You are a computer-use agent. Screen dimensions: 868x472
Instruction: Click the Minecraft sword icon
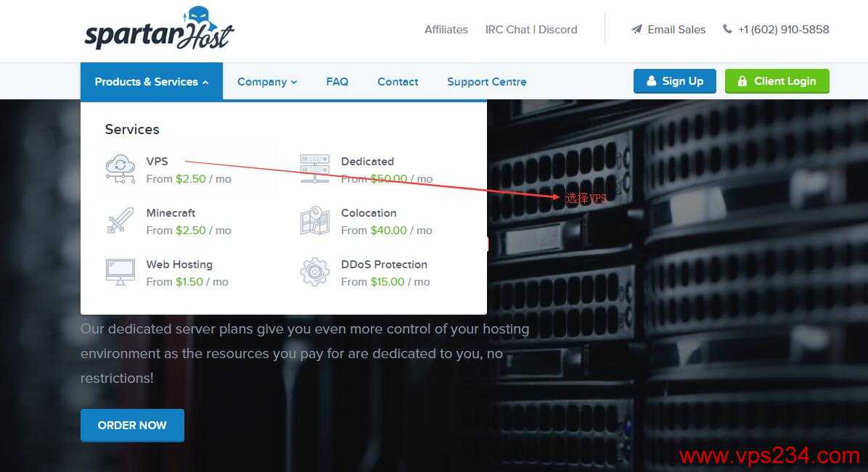point(120,220)
